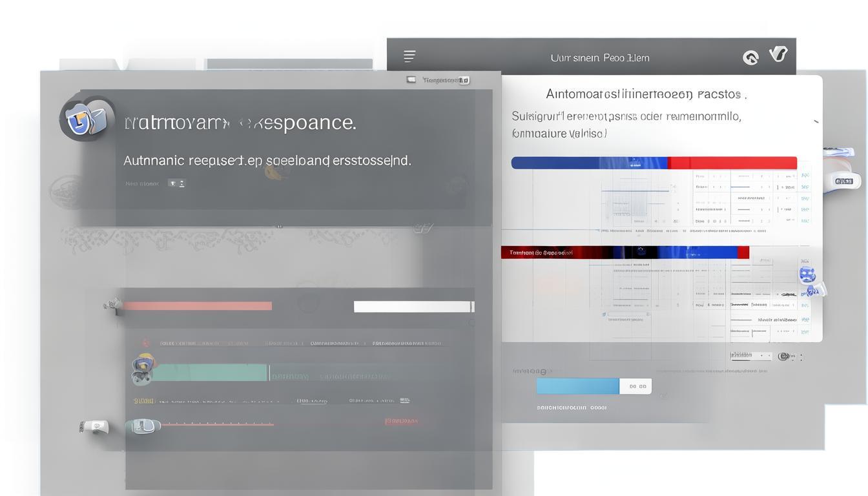The height and width of the screenshot is (496, 868).
Task: Click the teal green progress bar
Action: [209, 373]
